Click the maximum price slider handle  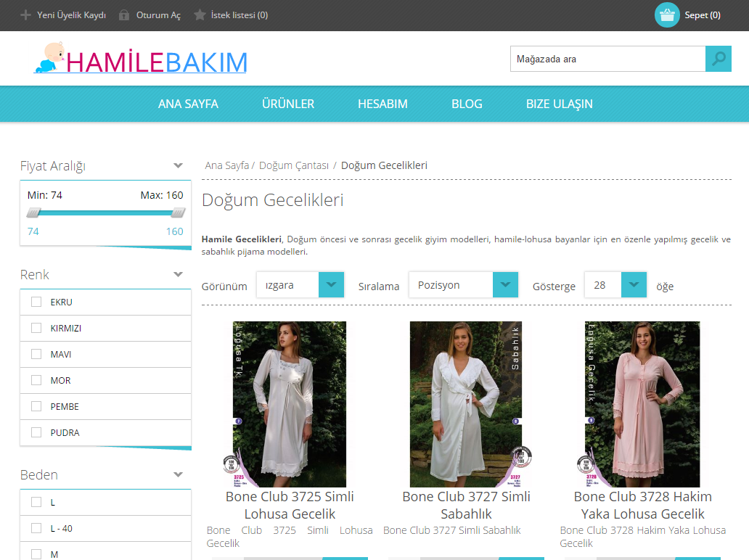point(178,213)
